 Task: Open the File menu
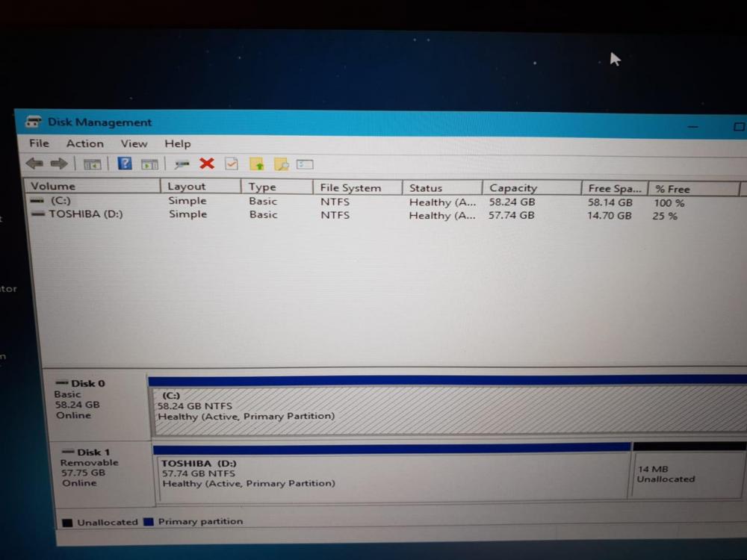click(39, 143)
